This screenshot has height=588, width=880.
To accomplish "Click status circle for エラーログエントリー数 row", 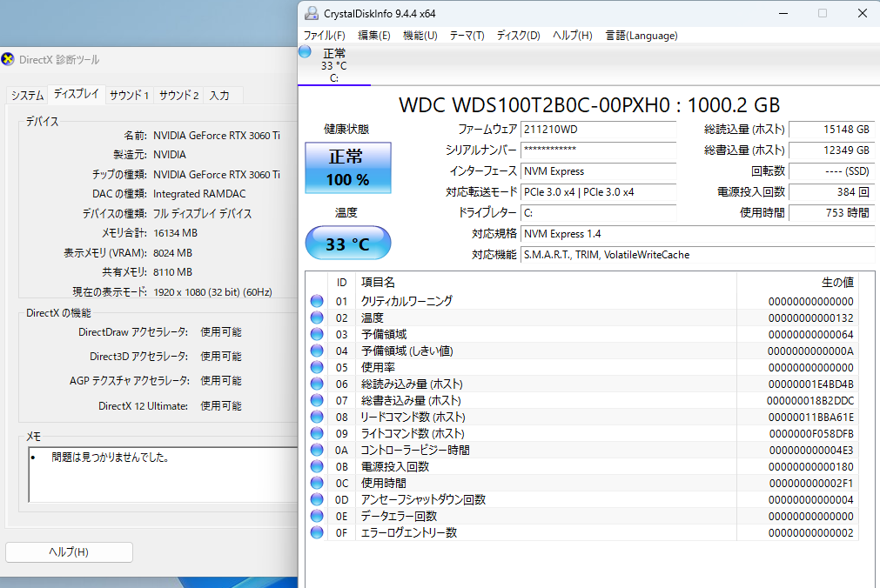I will (317, 532).
